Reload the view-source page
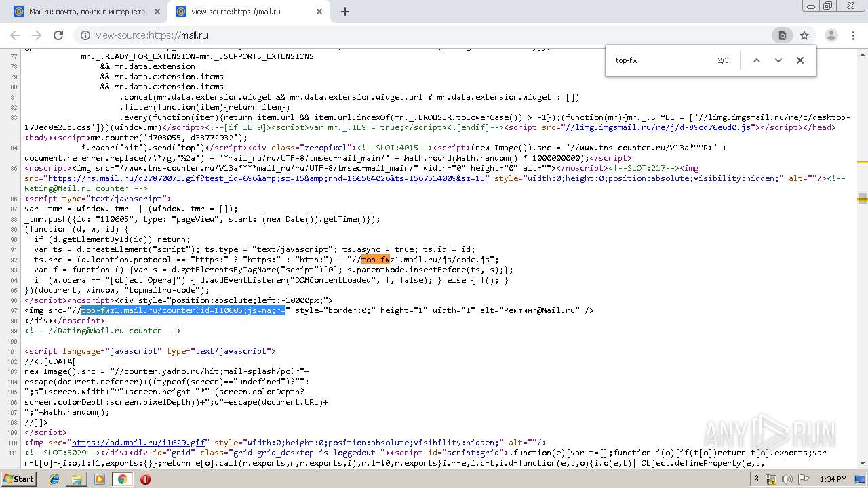The width and height of the screenshot is (868, 488). 58,35
